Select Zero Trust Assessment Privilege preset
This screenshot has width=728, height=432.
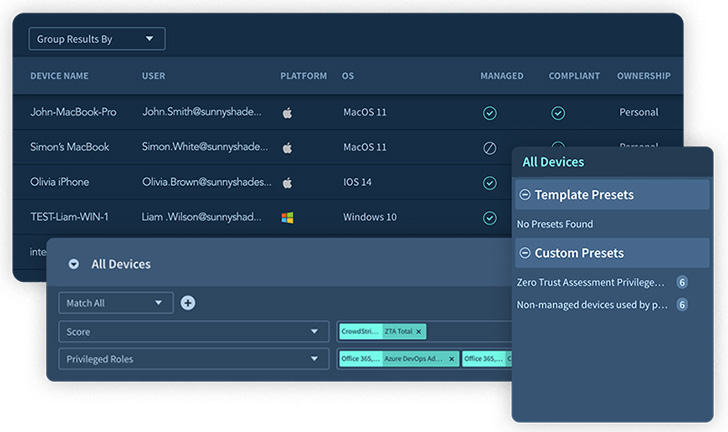click(590, 283)
